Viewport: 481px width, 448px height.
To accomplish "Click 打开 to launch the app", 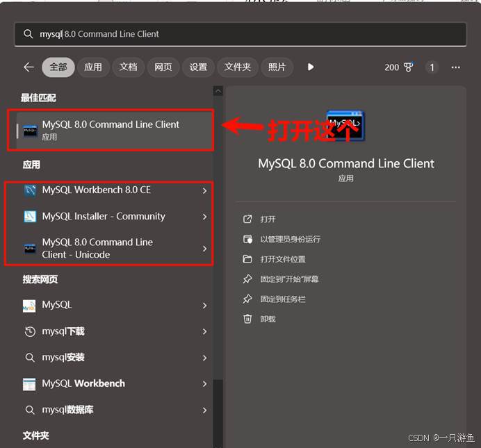I will point(268,219).
